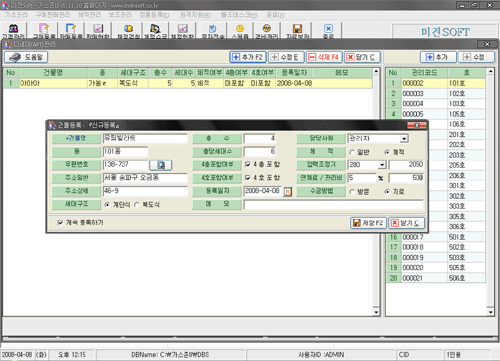The image size is (500, 361).
Task: Click the detailed address field 46-9
Action: (145, 191)
